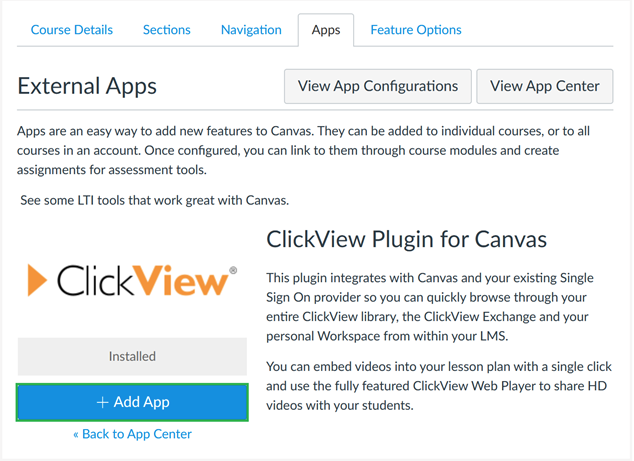Click the registered trademark symbol on the logo
634x461 pixels.
(x=233, y=270)
